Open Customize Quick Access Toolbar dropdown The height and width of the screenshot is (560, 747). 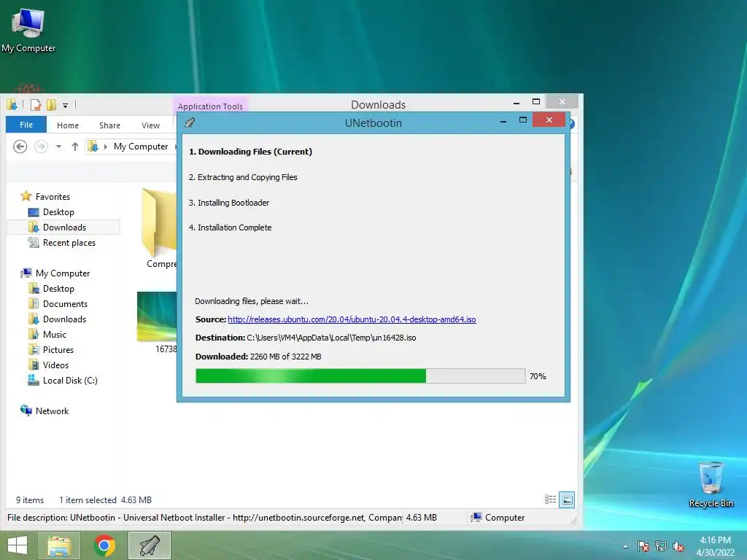tap(65, 105)
